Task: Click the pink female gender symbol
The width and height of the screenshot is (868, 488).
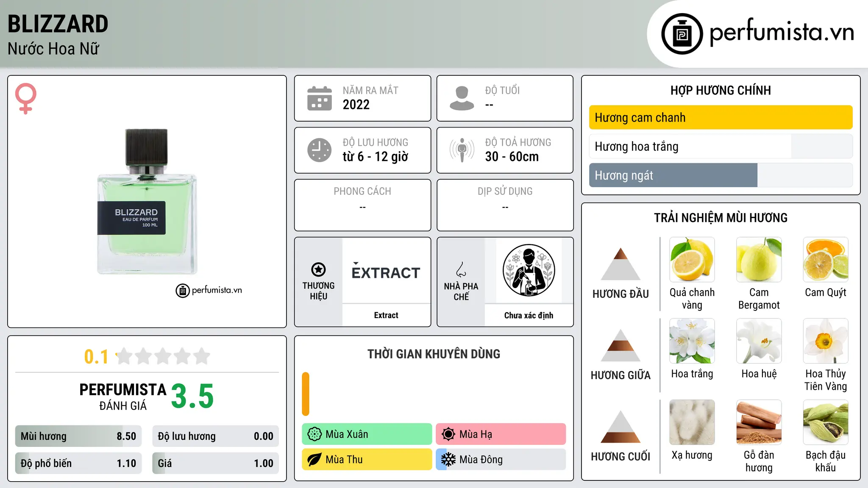Action: click(26, 99)
